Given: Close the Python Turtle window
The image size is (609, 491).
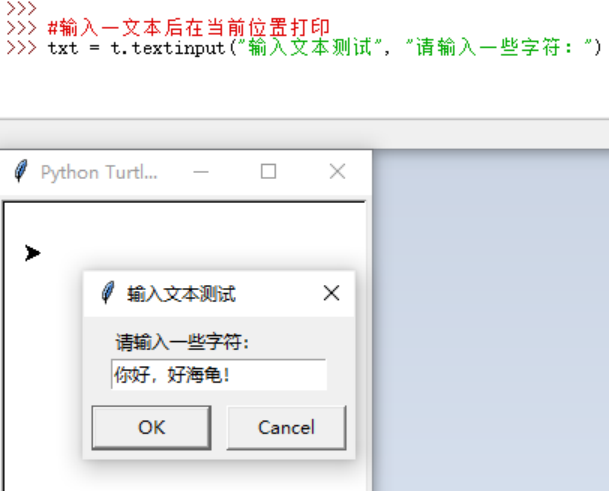Looking at the screenshot, I should click(337, 171).
